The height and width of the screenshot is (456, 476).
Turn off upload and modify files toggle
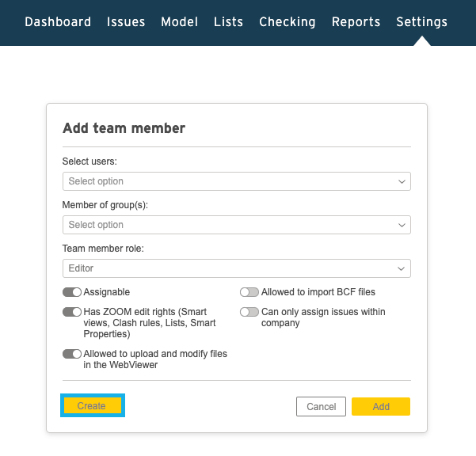(x=72, y=354)
